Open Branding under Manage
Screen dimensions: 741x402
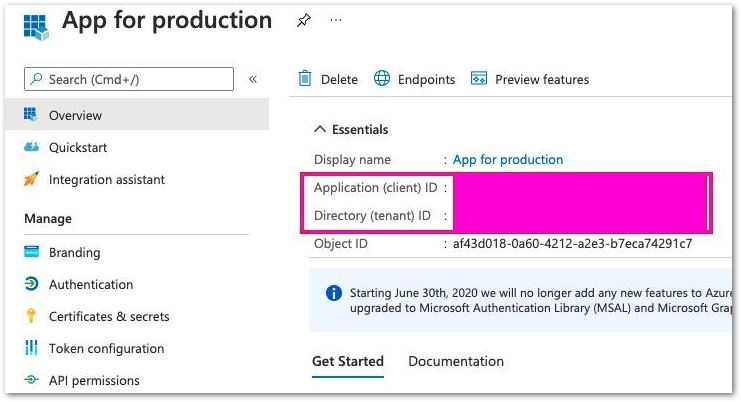pyautogui.click(x=74, y=253)
